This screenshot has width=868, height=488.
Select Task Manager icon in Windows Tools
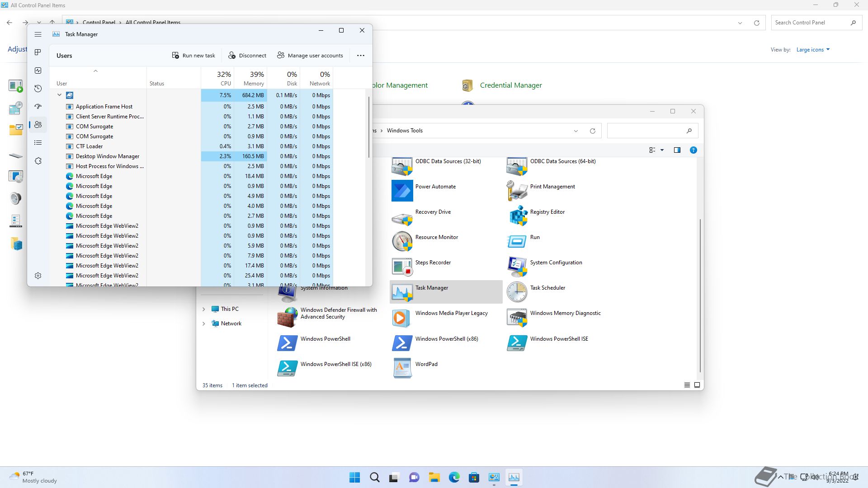[x=446, y=292]
